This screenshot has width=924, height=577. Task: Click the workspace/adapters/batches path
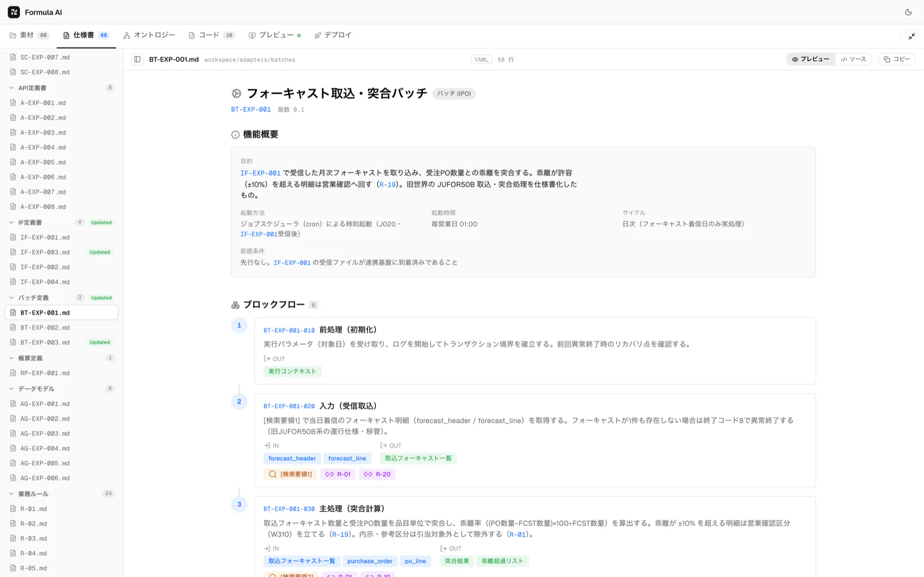pyautogui.click(x=249, y=60)
